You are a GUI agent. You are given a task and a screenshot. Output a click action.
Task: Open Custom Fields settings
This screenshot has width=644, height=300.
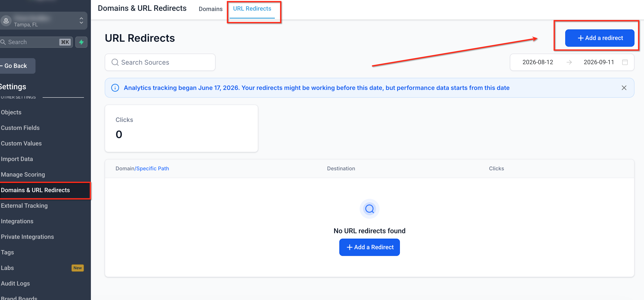(20, 128)
